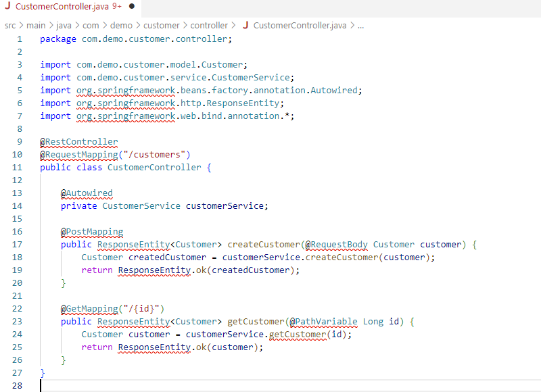
Task: Click 'ResponseEntity' on line 19 return
Action: tap(154, 270)
